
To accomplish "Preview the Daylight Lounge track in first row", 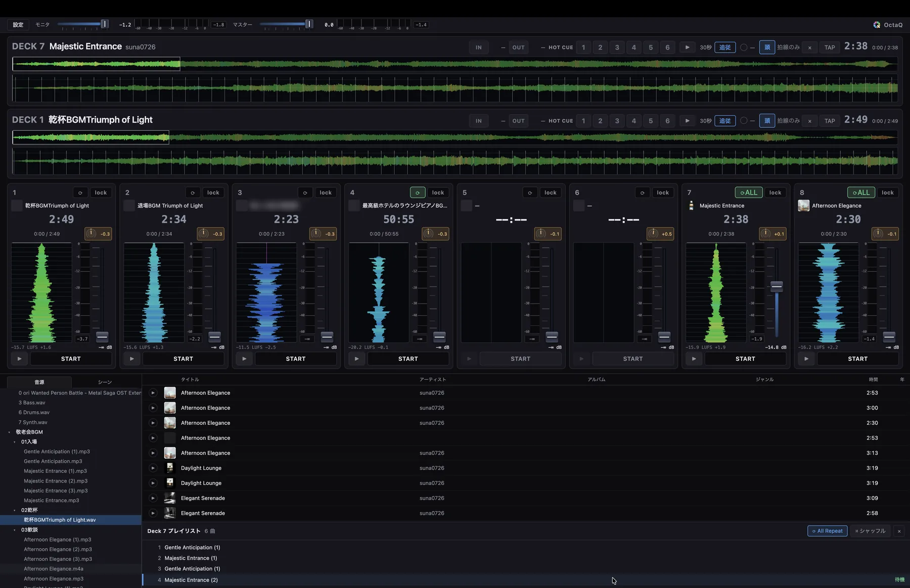I will [153, 468].
